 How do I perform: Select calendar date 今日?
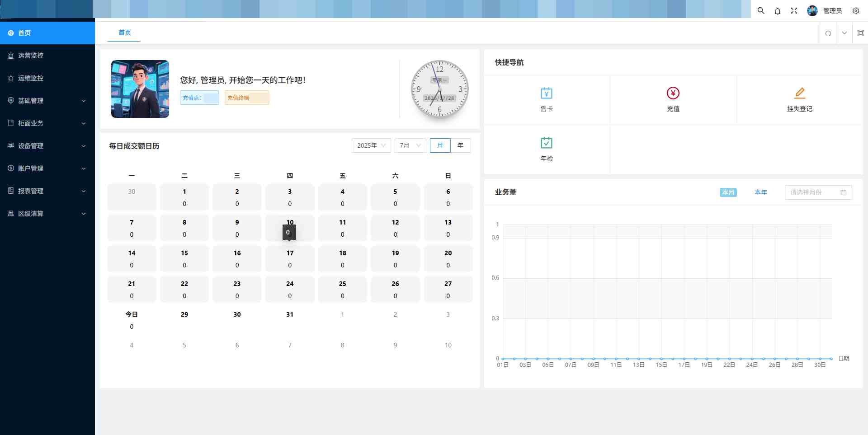point(132,320)
